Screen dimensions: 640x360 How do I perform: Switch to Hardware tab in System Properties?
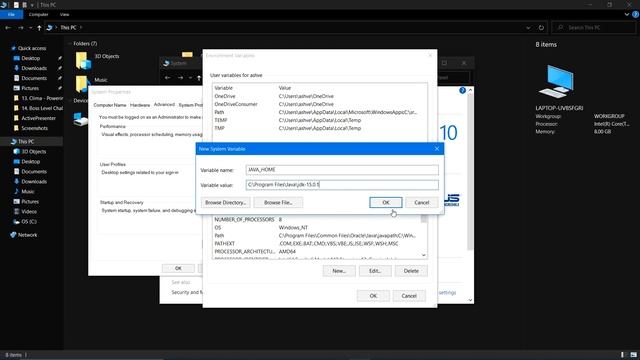tap(140, 105)
